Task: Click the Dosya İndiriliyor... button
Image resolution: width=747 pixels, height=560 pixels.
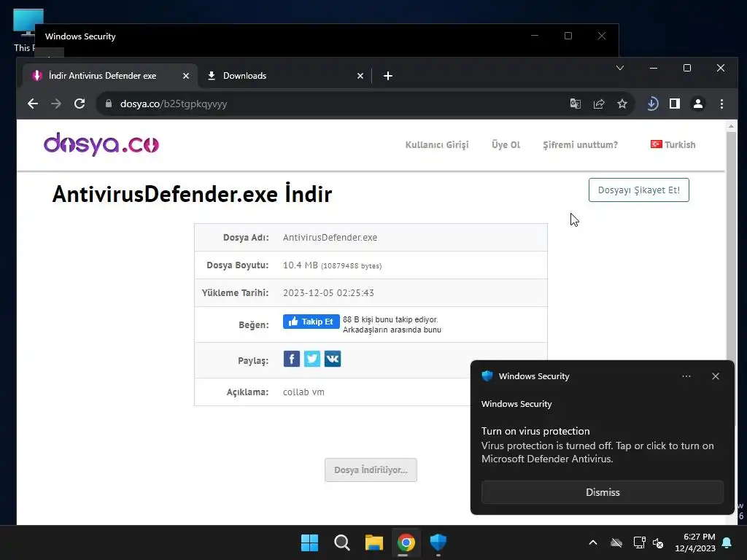Action: (371, 470)
